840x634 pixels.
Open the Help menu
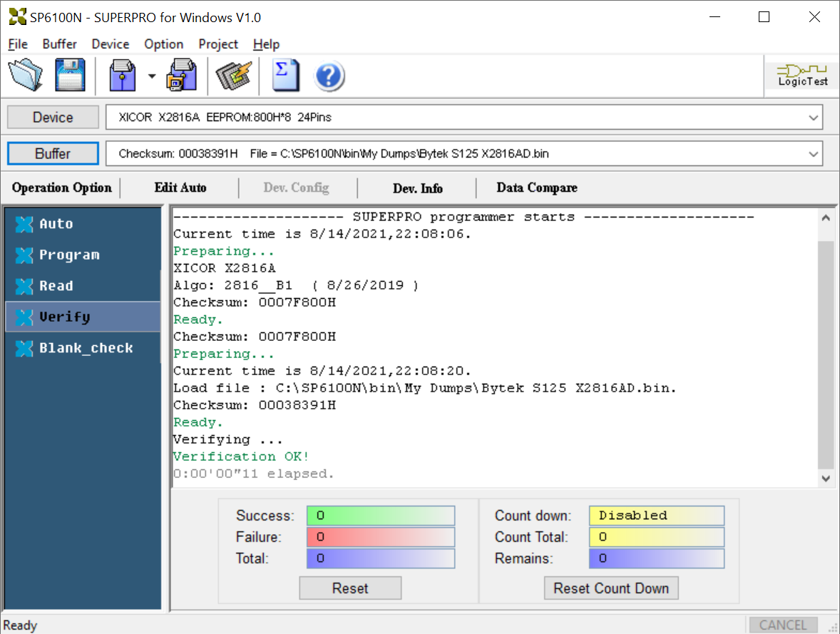coord(266,44)
